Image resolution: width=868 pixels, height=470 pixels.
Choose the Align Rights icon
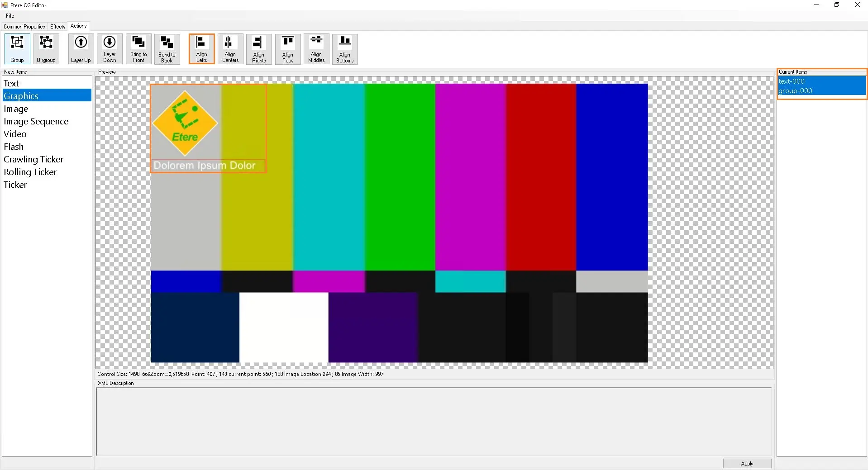259,48
